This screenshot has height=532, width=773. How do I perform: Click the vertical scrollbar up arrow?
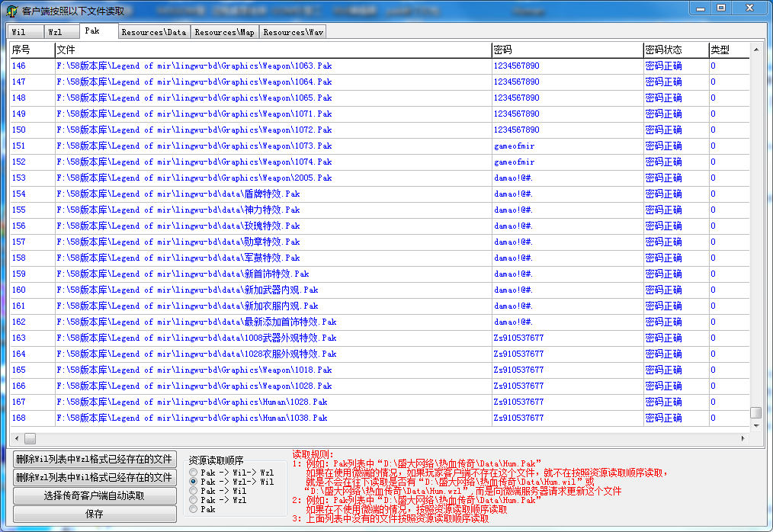(x=755, y=50)
